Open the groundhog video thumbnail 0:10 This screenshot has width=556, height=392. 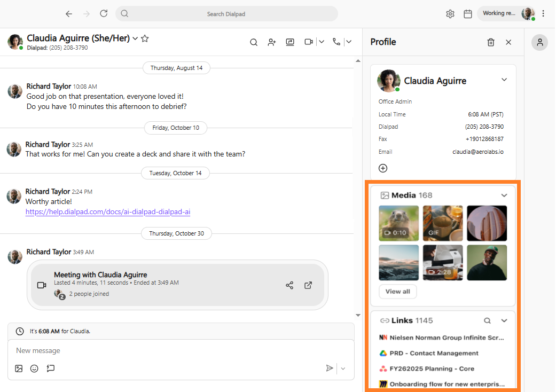[x=398, y=223]
